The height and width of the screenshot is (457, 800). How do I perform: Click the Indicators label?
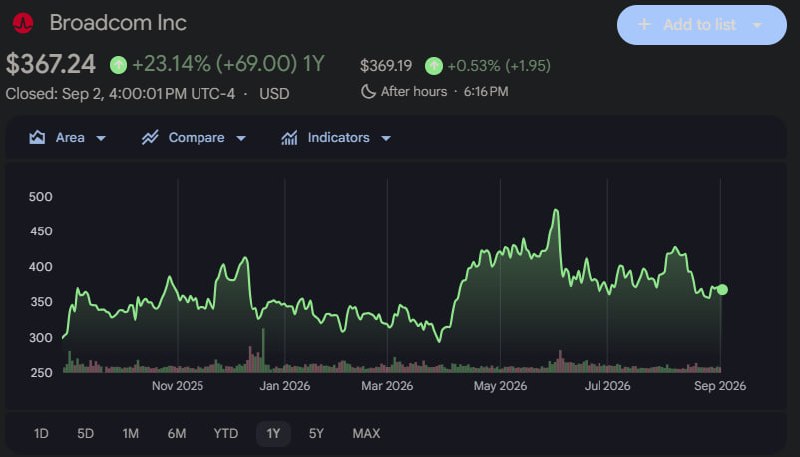tap(338, 138)
